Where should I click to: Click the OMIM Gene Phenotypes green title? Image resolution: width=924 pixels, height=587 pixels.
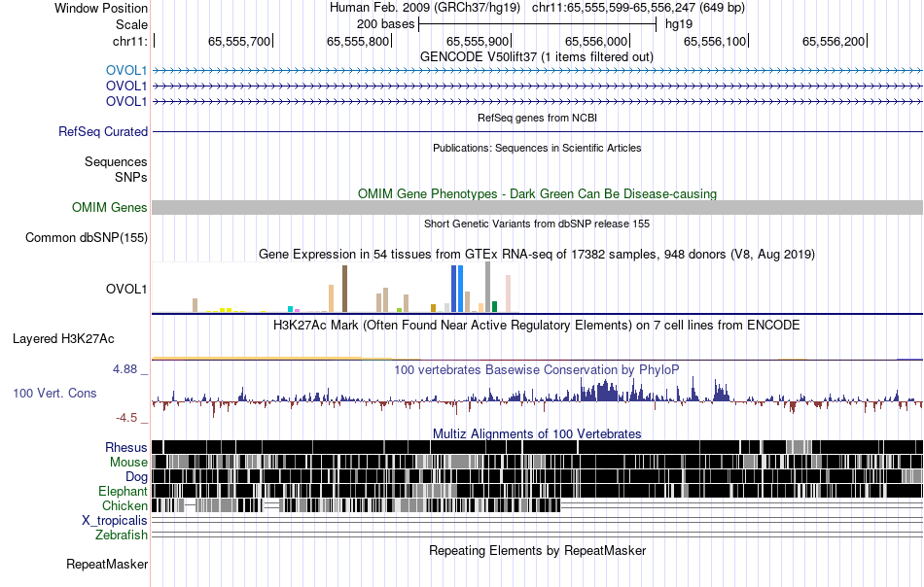[x=538, y=193]
